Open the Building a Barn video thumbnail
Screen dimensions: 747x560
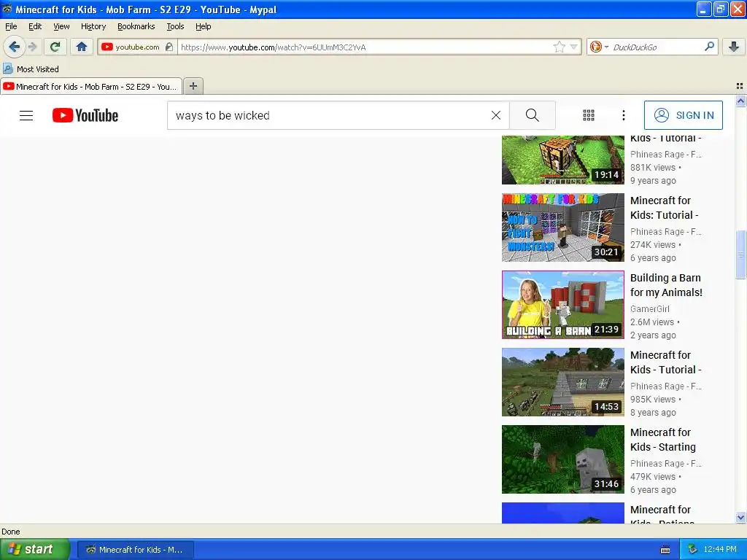[562, 305]
